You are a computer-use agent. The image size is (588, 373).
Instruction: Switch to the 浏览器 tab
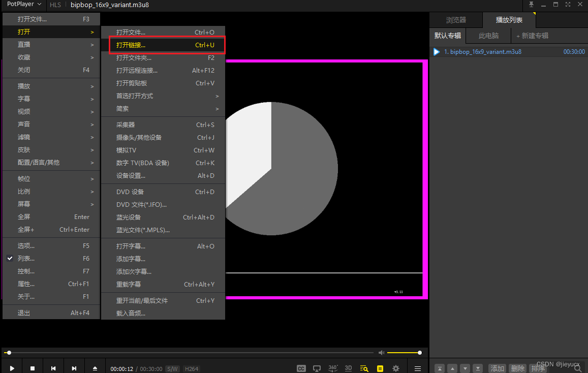point(456,20)
